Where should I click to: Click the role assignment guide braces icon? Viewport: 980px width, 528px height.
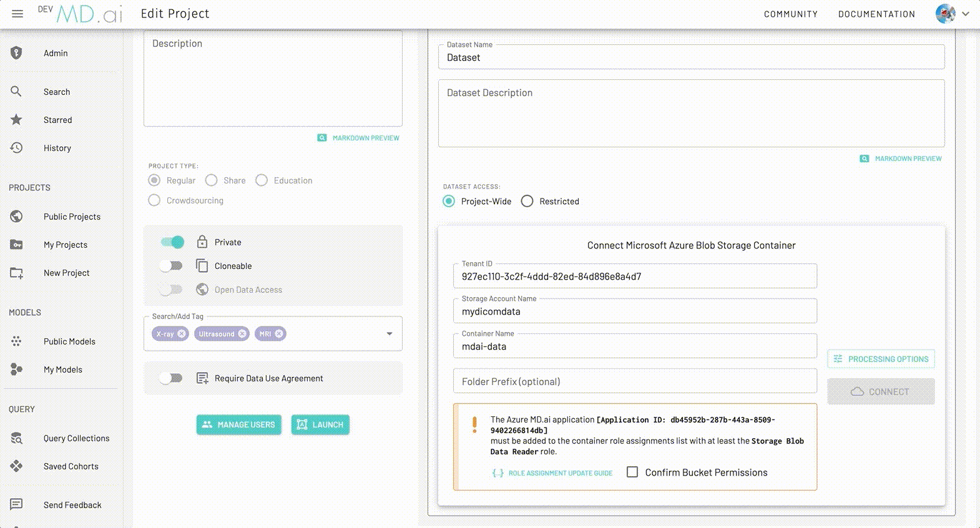pos(497,473)
